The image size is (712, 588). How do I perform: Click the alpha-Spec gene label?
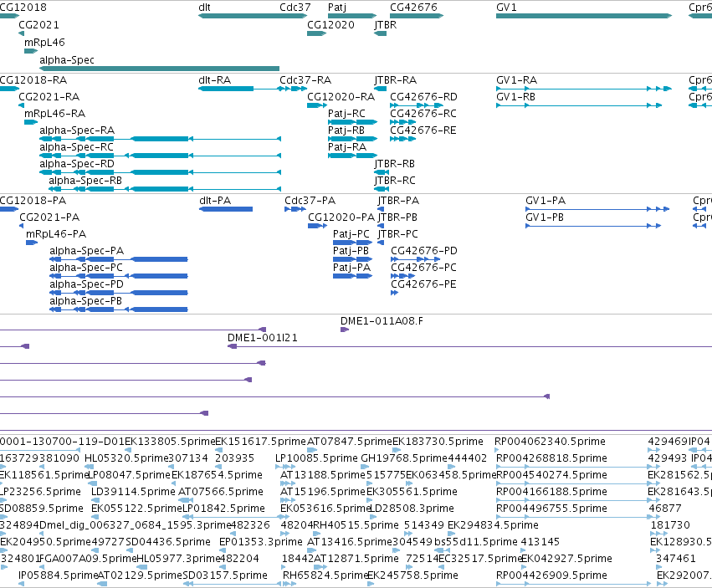click(67, 60)
